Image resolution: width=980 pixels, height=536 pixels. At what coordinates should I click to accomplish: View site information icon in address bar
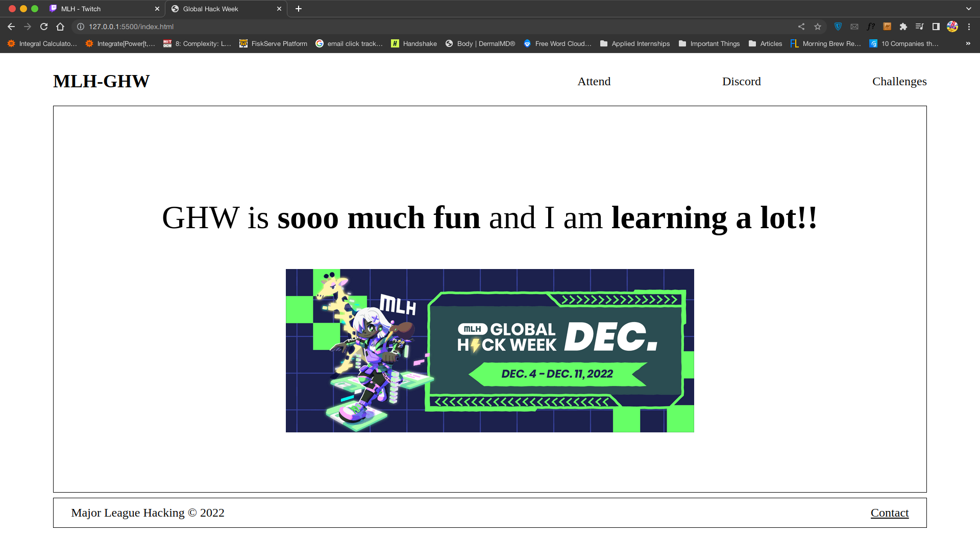click(x=81, y=27)
